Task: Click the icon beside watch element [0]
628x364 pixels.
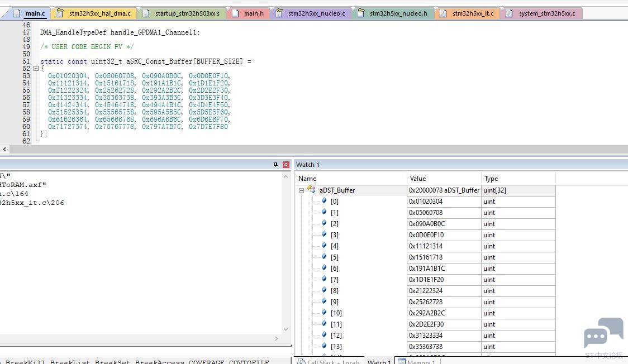Action: tap(324, 201)
